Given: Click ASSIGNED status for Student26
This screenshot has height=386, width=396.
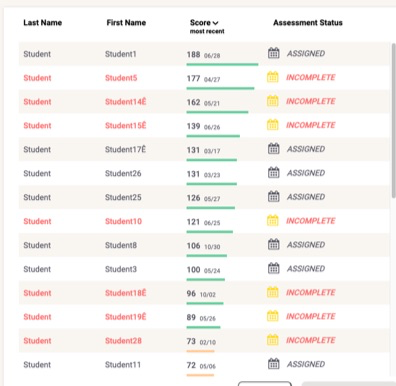Looking at the screenshot, I should click(306, 173).
